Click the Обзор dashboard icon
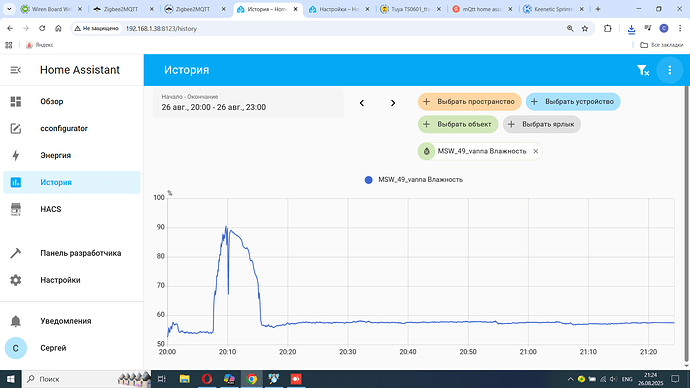This screenshot has width=690, height=388. point(15,102)
